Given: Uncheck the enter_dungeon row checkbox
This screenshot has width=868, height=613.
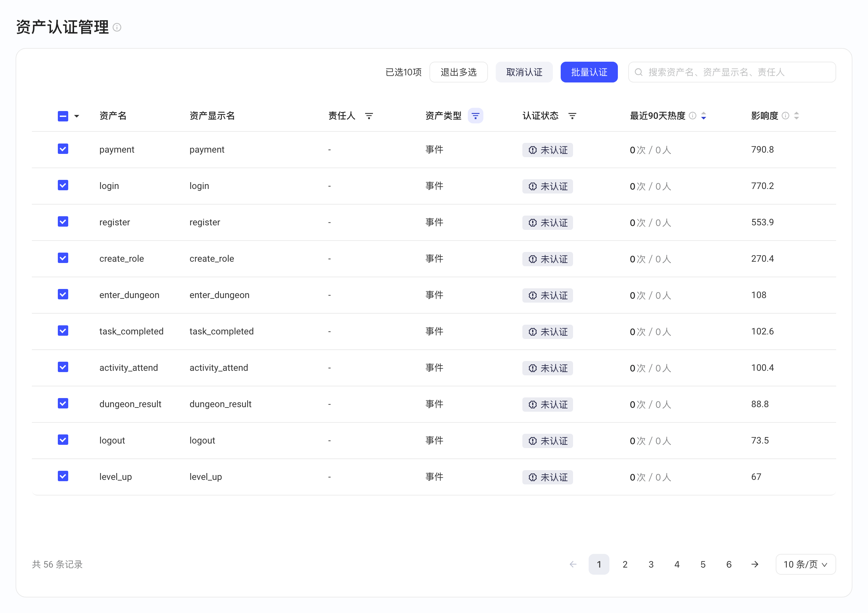Looking at the screenshot, I should pos(63,294).
